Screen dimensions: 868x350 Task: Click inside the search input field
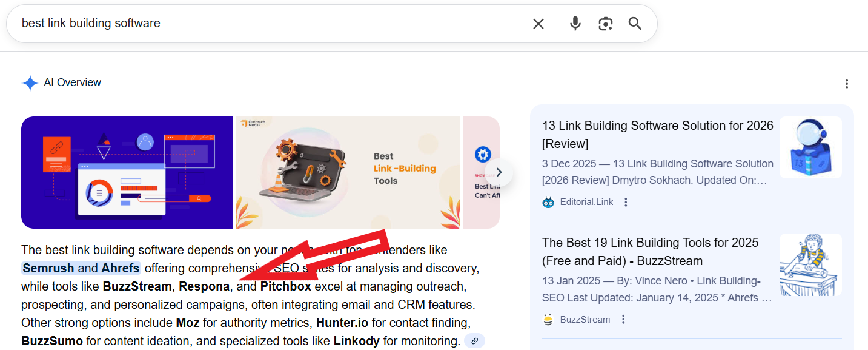click(x=242, y=23)
